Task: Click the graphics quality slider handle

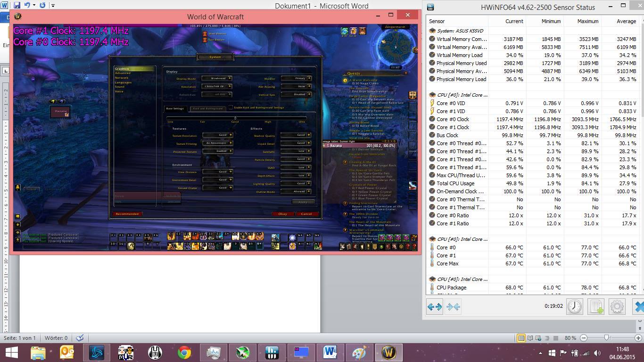Action: 235,118
